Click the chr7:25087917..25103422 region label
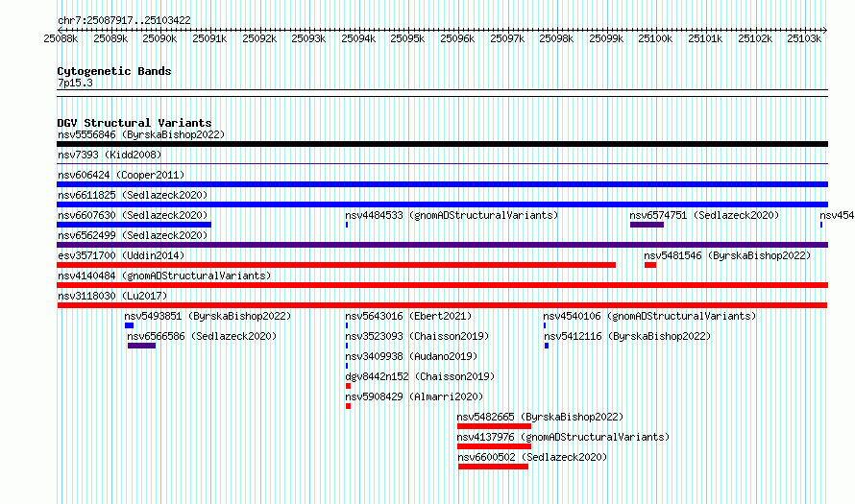Image resolution: width=855 pixels, height=504 pixels. point(124,20)
